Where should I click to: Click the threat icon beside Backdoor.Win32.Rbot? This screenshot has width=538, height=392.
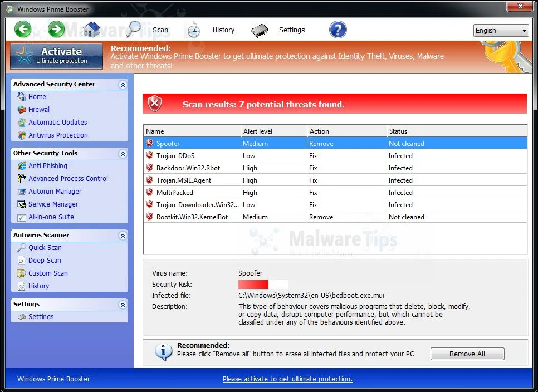[149, 168]
